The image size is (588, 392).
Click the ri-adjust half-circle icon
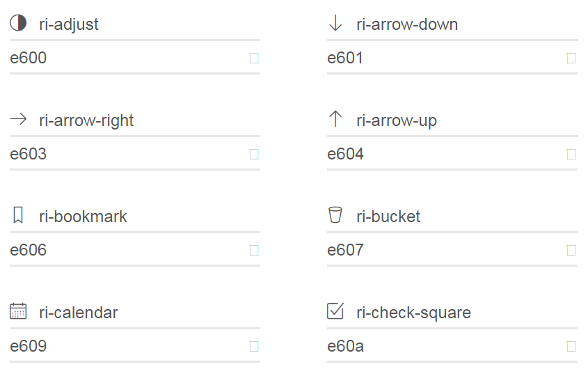click(x=18, y=24)
